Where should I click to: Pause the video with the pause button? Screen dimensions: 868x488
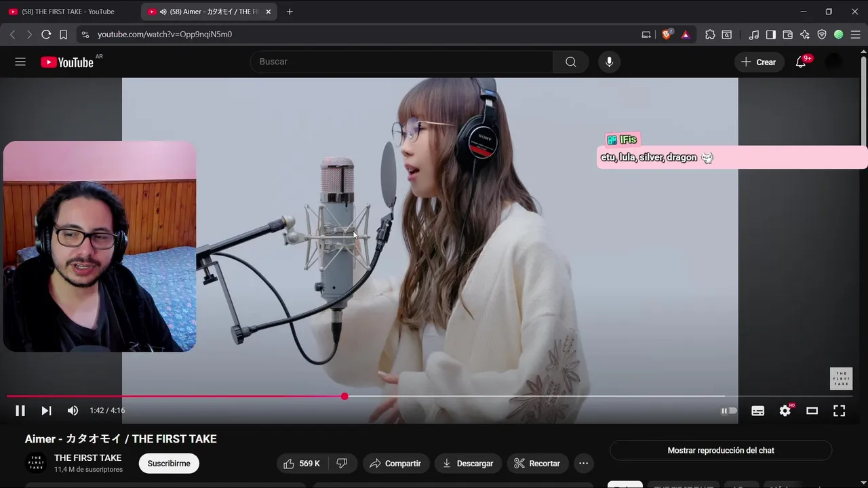coord(20,411)
